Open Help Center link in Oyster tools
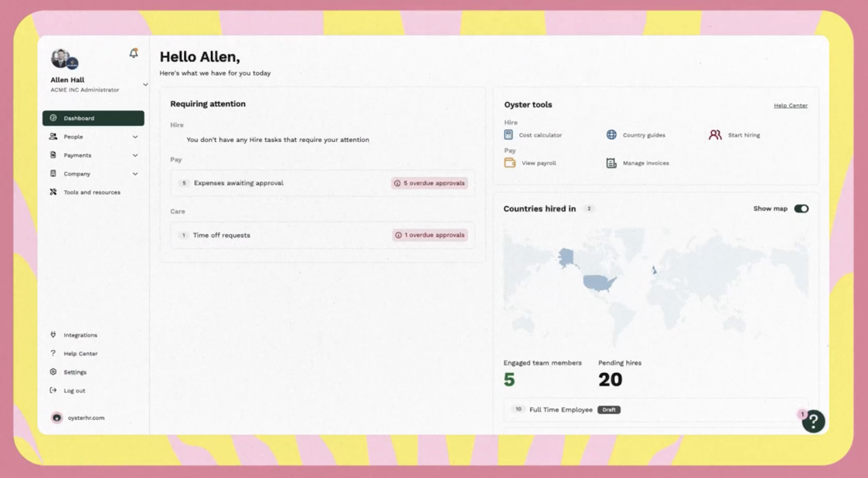Viewport: 868px width, 478px height. pos(791,105)
